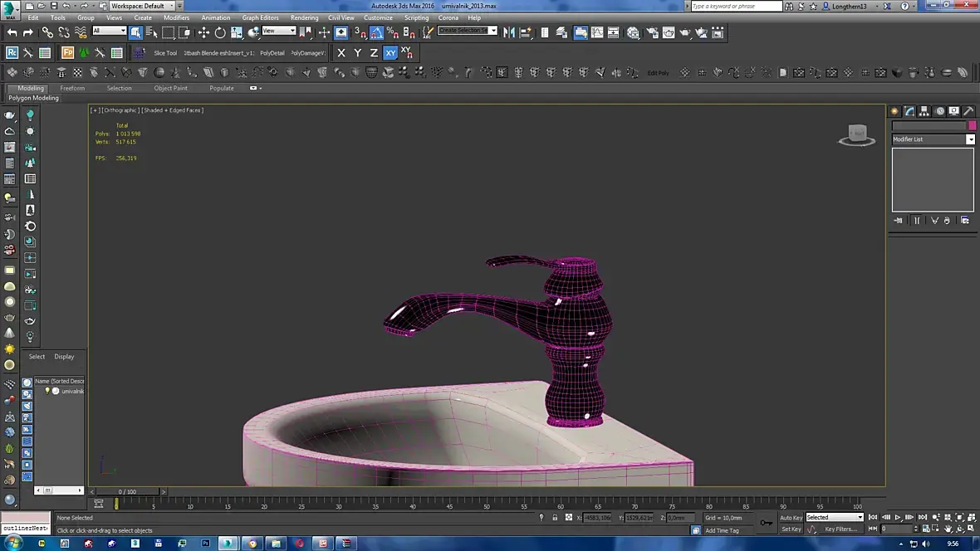Open the Slice Tool in the ribbon
The image size is (980, 551).
tap(164, 53)
